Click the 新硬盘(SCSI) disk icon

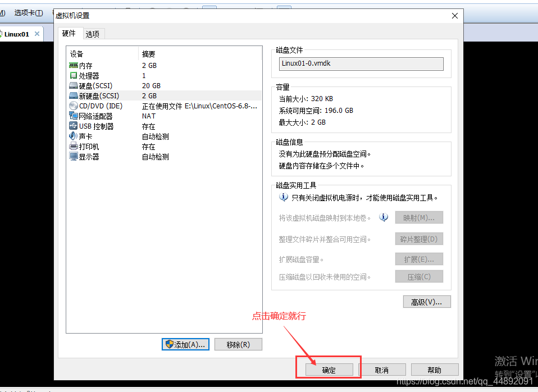coord(74,96)
